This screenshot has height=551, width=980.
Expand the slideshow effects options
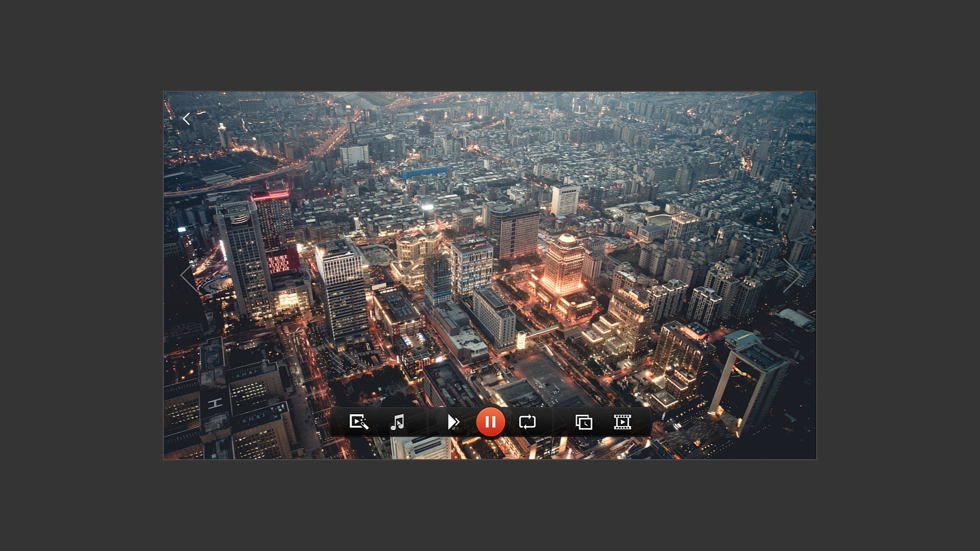[x=359, y=422]
